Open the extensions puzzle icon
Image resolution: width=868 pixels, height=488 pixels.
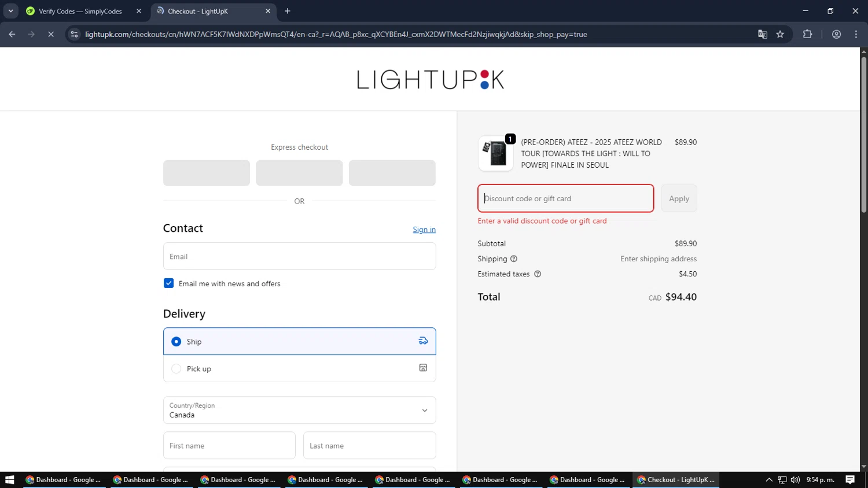pyautogui.click(x=808, y=34)
